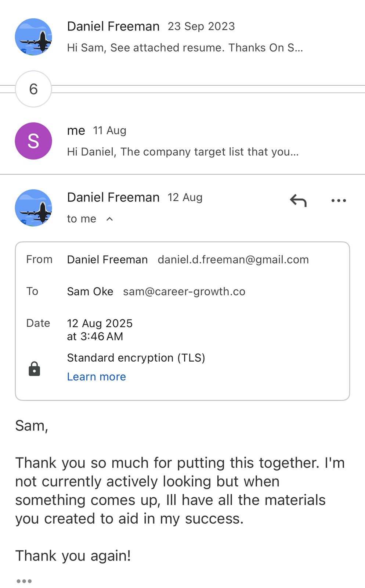
Task: Tap the airplane avatar on the 23 Sep 2023 message
Action: coord(33,37)
